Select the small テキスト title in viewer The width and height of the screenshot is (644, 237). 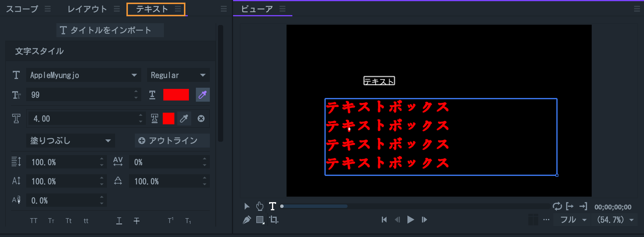click(x=379, y=81)
